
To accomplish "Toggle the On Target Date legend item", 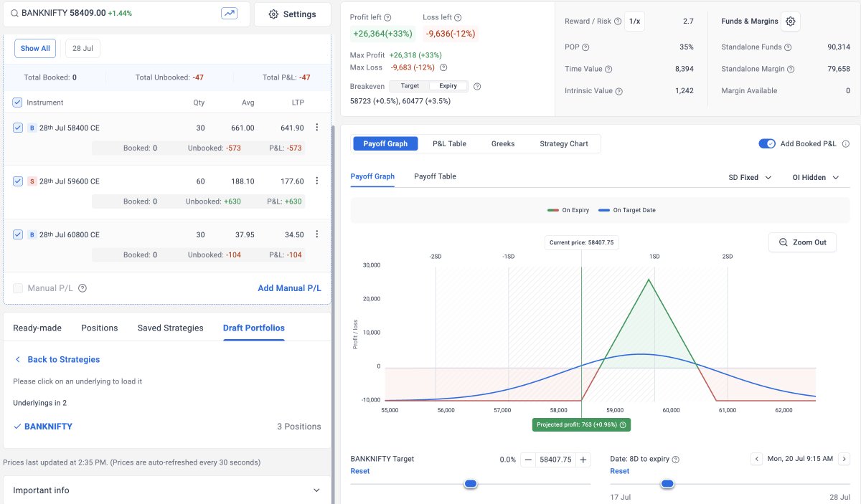I will click(x=627, y=210).
